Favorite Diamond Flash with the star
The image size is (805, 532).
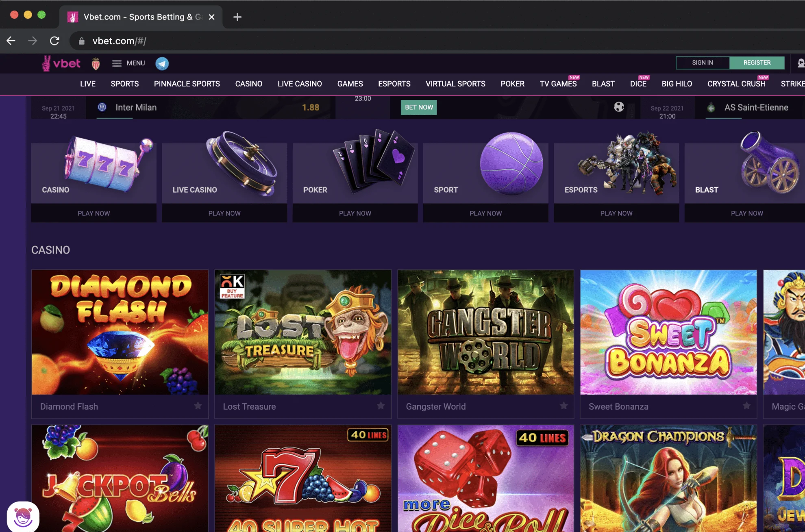pyautogui.click(x=198, y=406)
